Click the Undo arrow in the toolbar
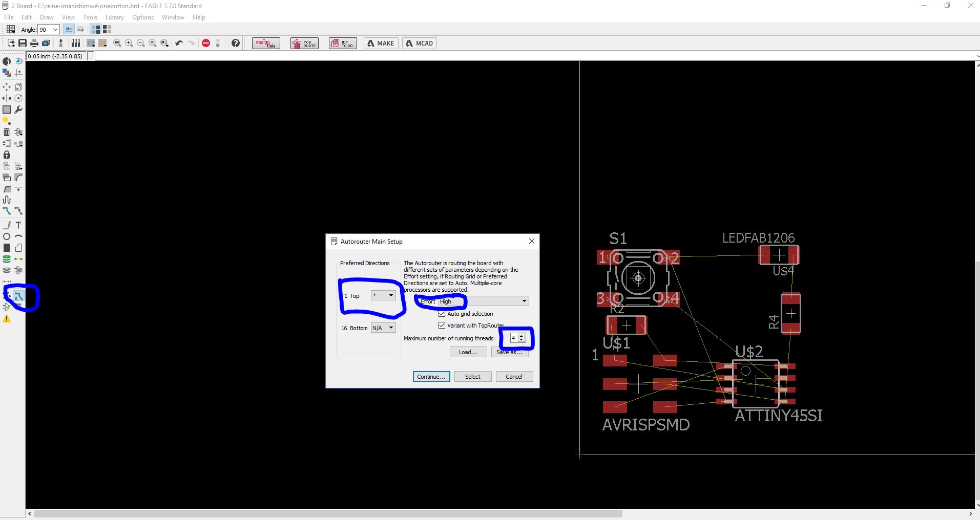 (x=179, y=43)
